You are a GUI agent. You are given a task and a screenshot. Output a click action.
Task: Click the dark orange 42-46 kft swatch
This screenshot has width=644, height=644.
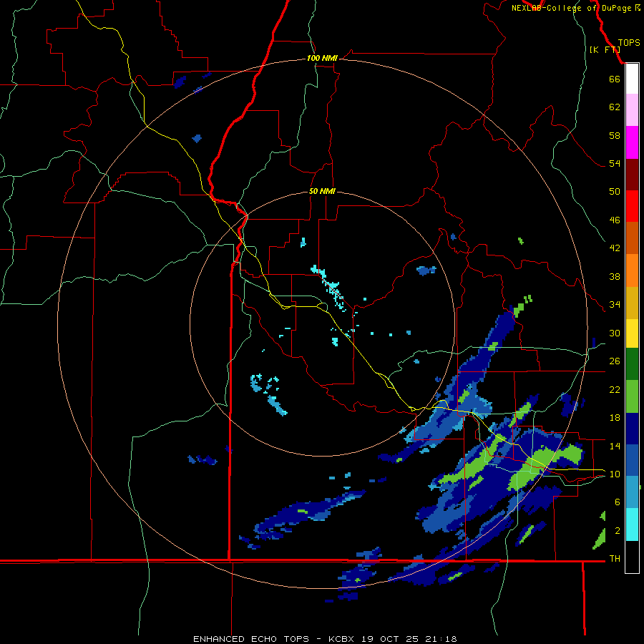coord(632,238)
